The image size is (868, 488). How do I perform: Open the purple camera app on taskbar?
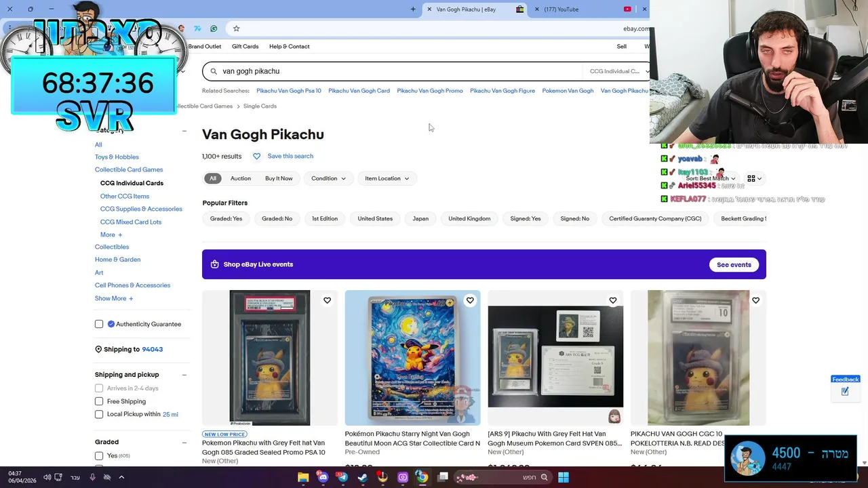click(x=403, y=477)
